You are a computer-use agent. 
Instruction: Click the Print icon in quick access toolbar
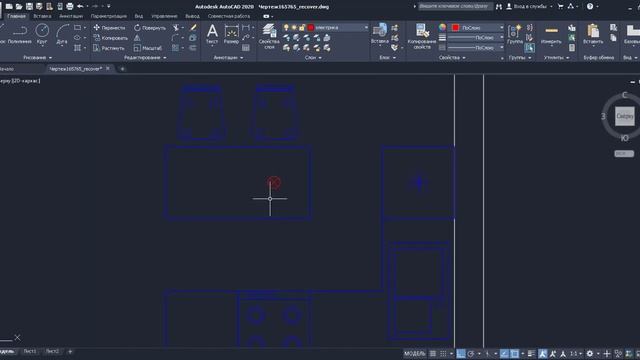pyautogui.click(x=70, y=7)
